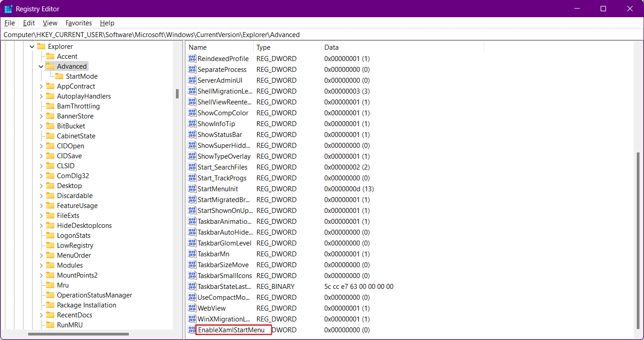Click the values pane vertical scrollbar thumb
The width and height of the screenshot is (644, 340).
coord(638,241)
